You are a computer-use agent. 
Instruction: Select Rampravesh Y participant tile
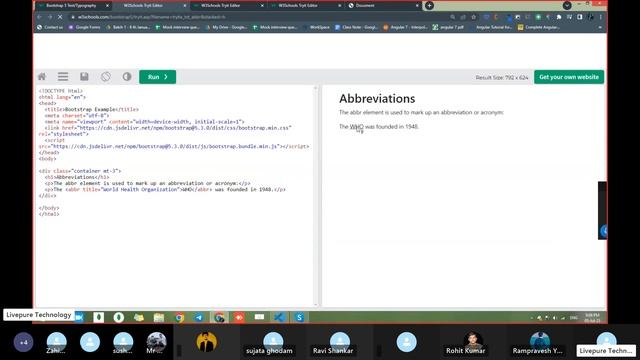pyautogui.click(x=540, y=342)
